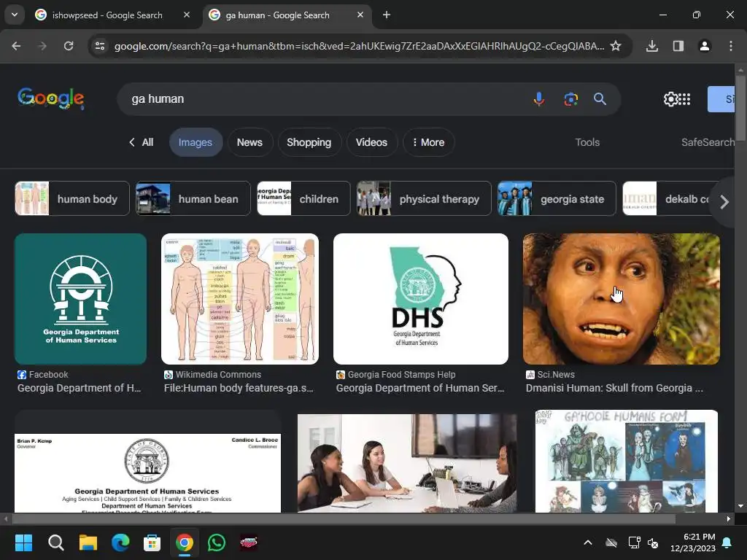Image resolution: width=747 pixels, height=560 pixels.
Task: Open WhatsApp from the taskbar
Action: coord(216,542)
